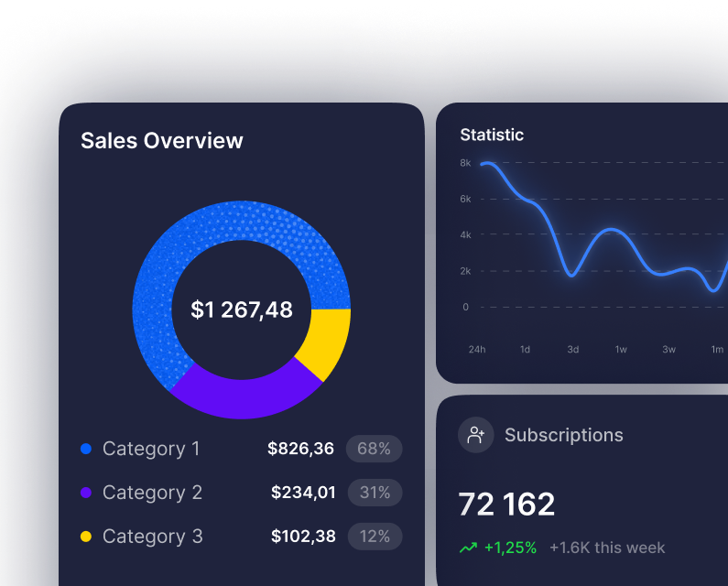This screenshot has width=728, height=586.
Task: Select the 1w time range
Action: (621, 349)
